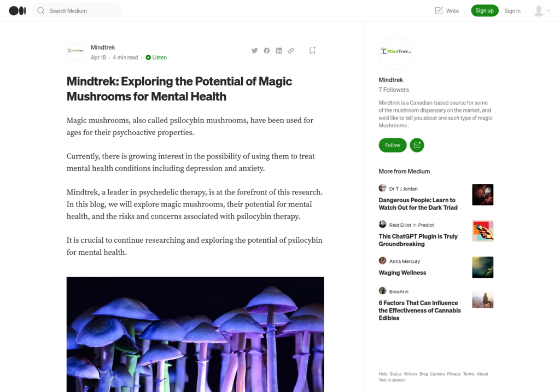Read ChatGPT Plugin Groundbreaking article

(418, 240)
